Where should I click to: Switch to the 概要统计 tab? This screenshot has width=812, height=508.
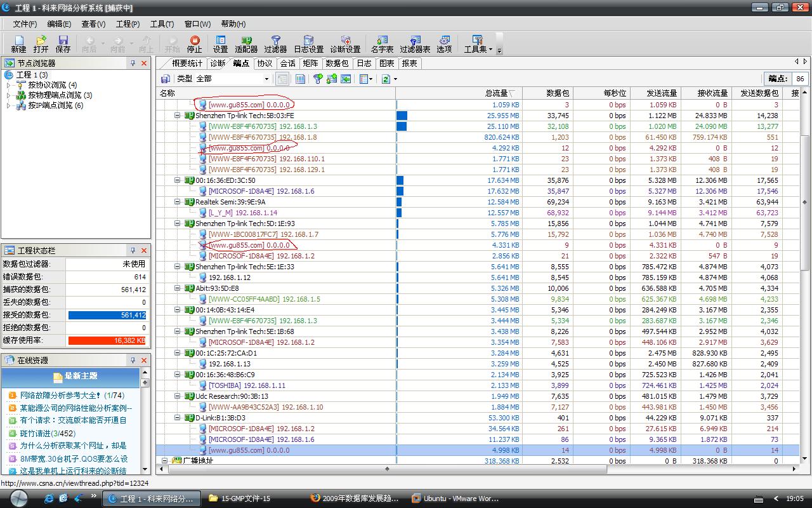(187, 63)
